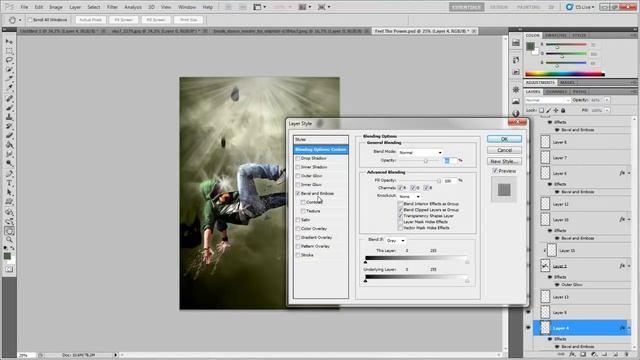Open the Blend Mode dropdown in dialog
The image size is (640, 360).
click(420, 153)
